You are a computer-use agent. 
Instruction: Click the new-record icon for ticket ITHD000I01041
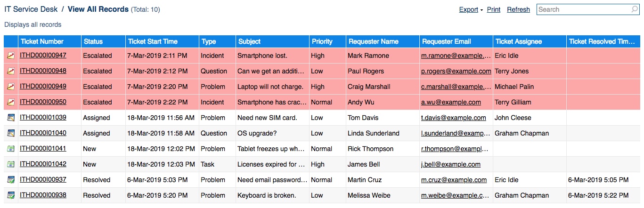[x=11, y=149]
